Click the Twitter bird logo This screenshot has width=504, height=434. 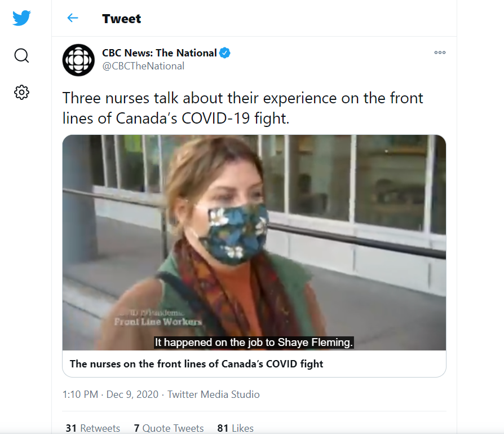[x=21, y=18]
